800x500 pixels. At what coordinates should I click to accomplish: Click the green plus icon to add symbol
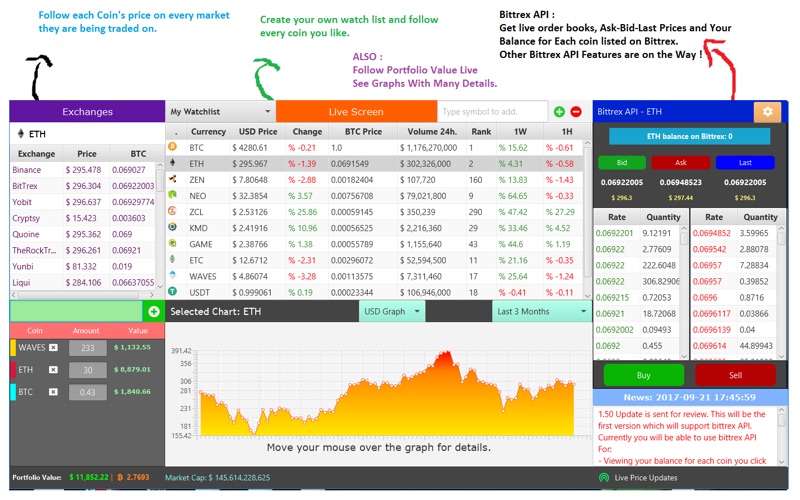pyautogui.click(x=559, y=112)
